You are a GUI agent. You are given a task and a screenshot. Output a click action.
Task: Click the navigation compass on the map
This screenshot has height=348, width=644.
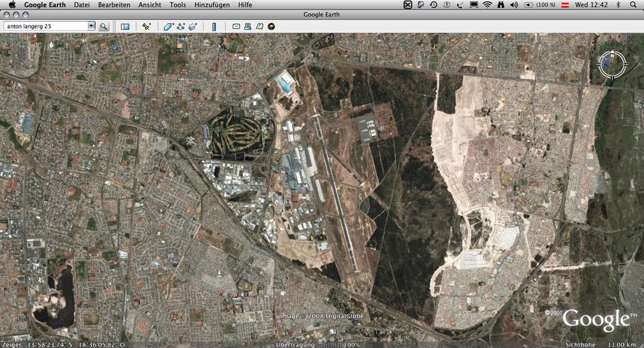click(612, 64)
